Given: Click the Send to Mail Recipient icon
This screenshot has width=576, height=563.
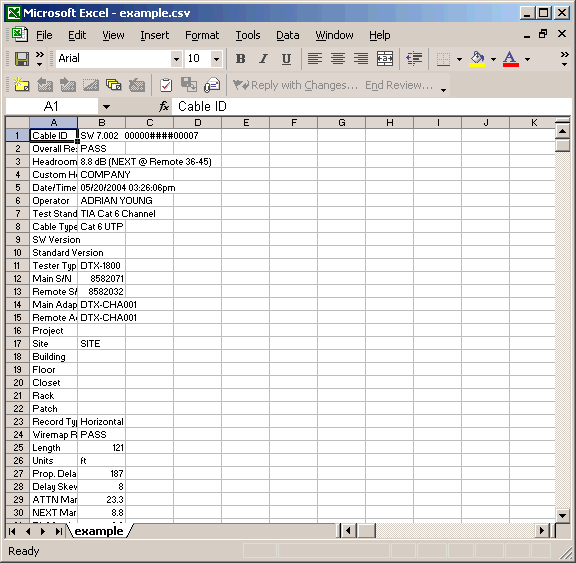Looking at the screenshot, I should [212, 85].
